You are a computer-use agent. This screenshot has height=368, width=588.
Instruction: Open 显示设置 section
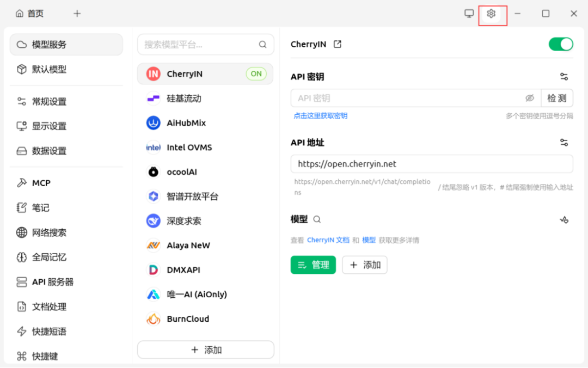(66, 126)
